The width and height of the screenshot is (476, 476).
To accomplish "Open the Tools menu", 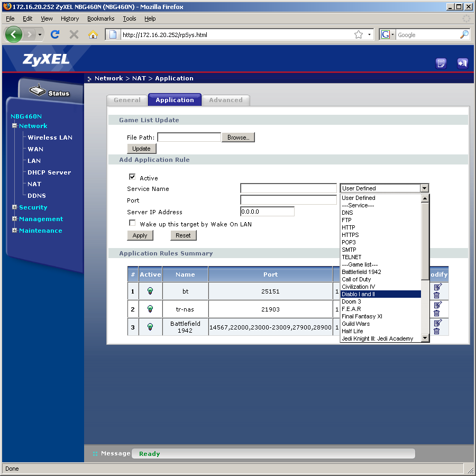I will click(x=130, y=19).
